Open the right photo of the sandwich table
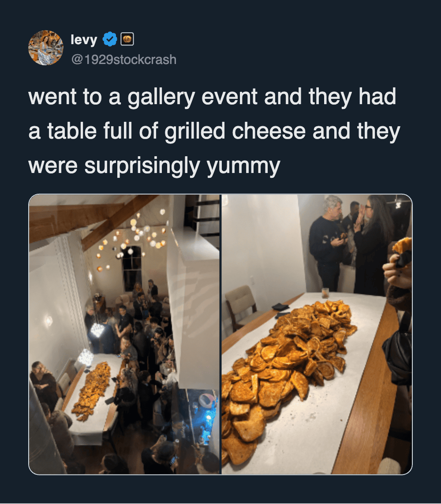The height and width of the screenshot is (504, 441). point(317,334)
